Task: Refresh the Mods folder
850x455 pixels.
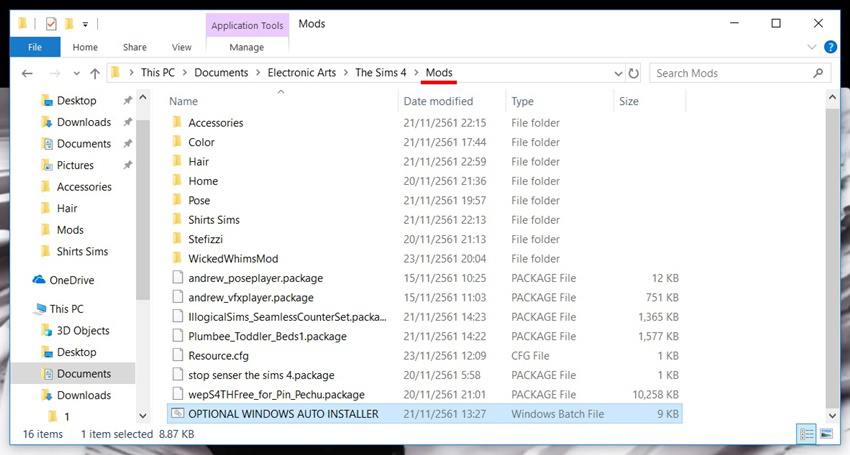Action: tap(633, 73)
